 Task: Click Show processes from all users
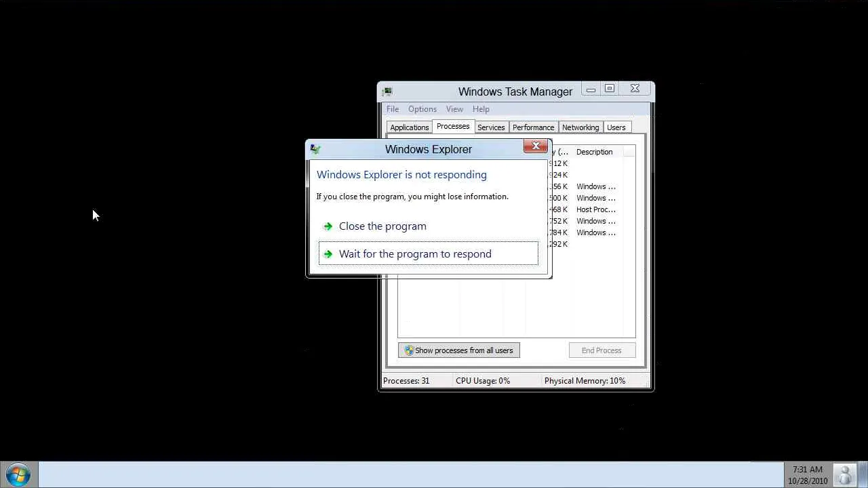459,350
